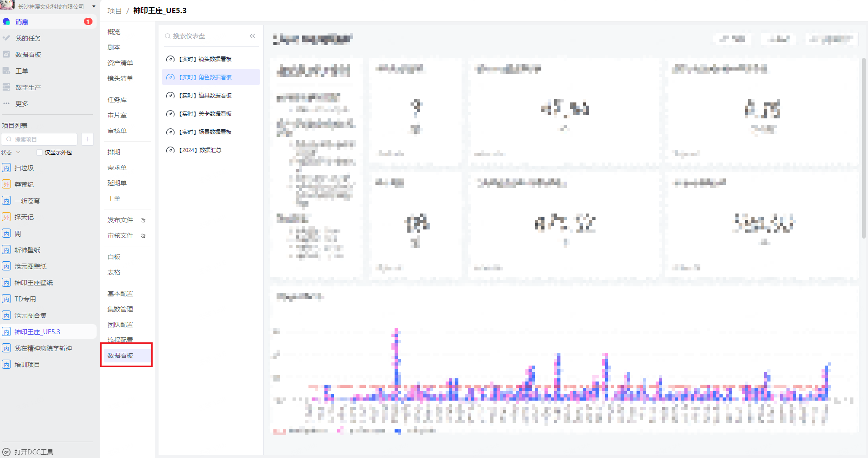Click the orange 外 badge beside 择天记
Viewport: 868px width, 458px height.
6,217
